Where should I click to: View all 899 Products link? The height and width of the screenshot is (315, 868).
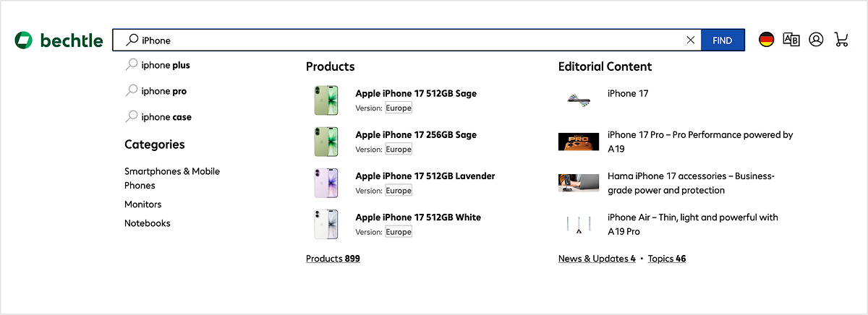[333, 259]
